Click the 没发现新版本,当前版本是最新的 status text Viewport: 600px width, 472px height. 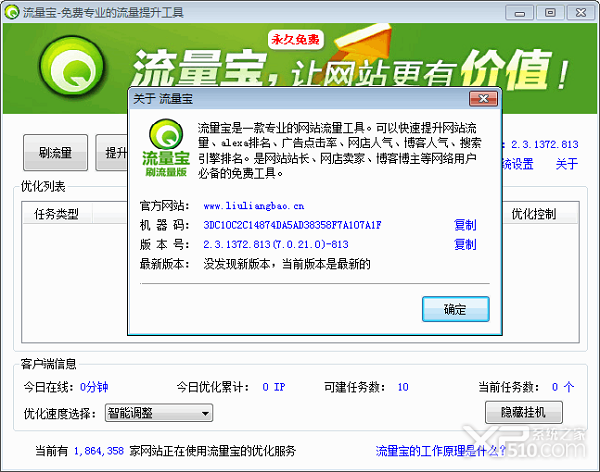(287, 264)
